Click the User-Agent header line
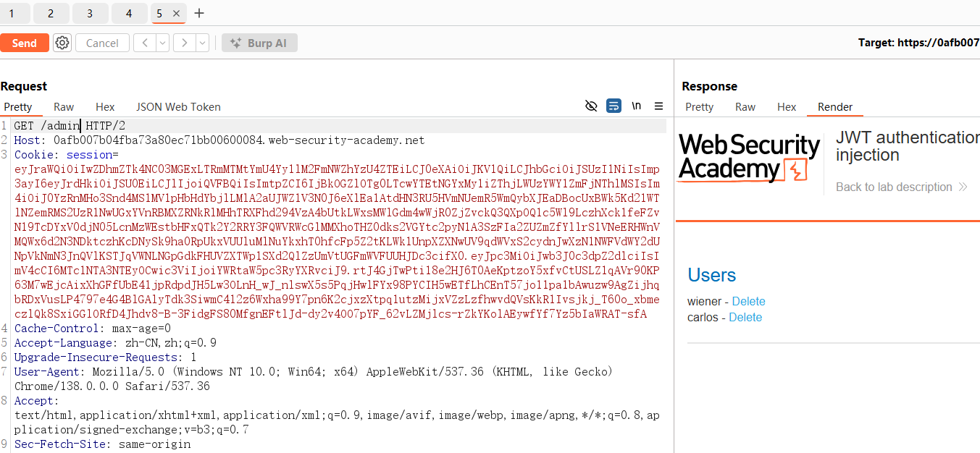Screen dimensions: 980x453 314,378
